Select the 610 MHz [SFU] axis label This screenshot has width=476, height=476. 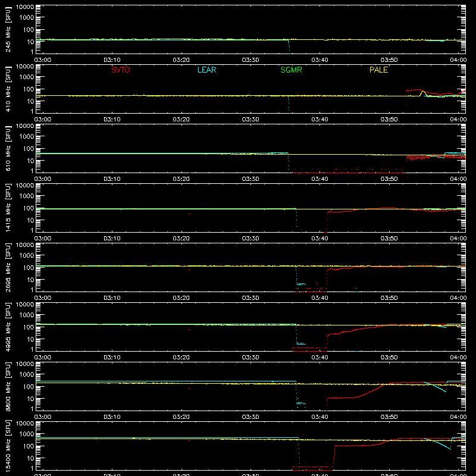pos(8,149)
